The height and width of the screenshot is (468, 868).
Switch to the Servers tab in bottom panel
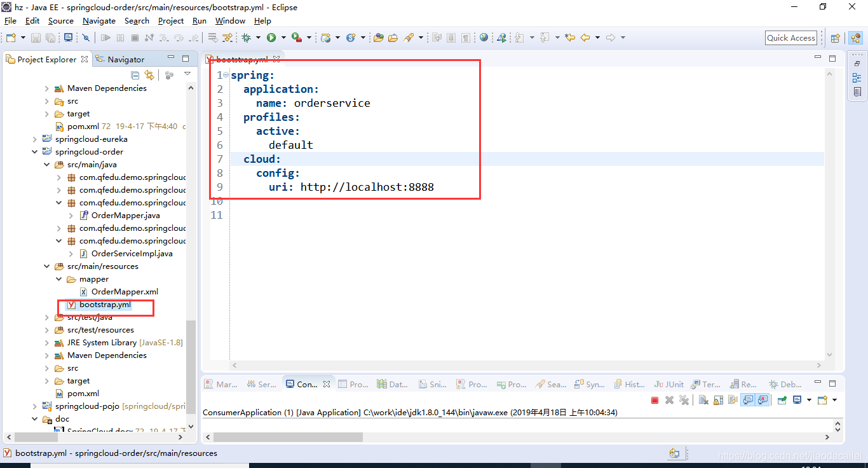click(x=261, y=384)
